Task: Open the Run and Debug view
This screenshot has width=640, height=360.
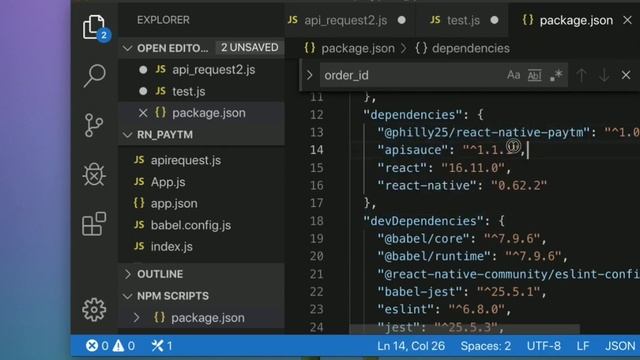Action: tap(94, 174)
